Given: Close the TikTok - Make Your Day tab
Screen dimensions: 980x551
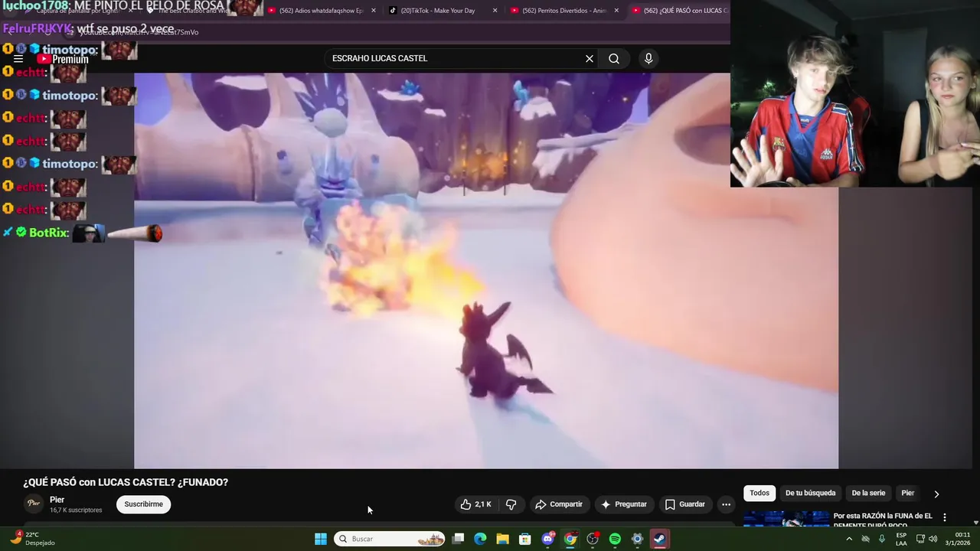Looking at the screenshot, I should [x=495, y=11].
